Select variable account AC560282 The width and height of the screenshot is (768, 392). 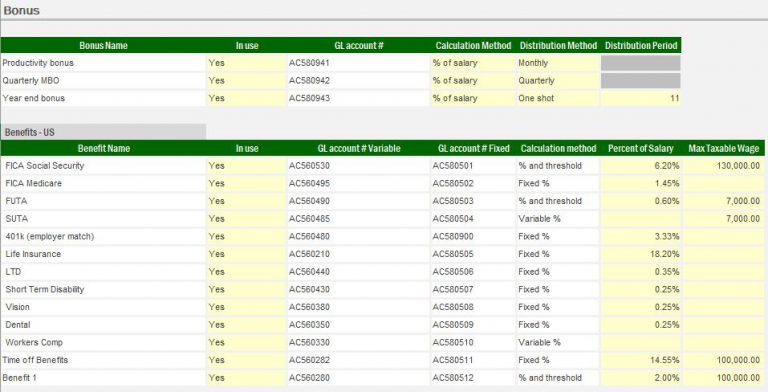point(358,360)
